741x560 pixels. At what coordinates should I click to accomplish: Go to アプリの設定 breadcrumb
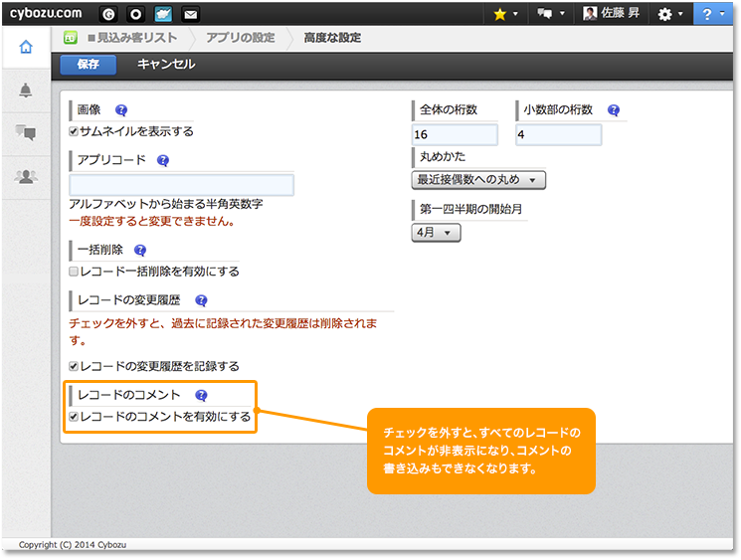tap(240, 38)
